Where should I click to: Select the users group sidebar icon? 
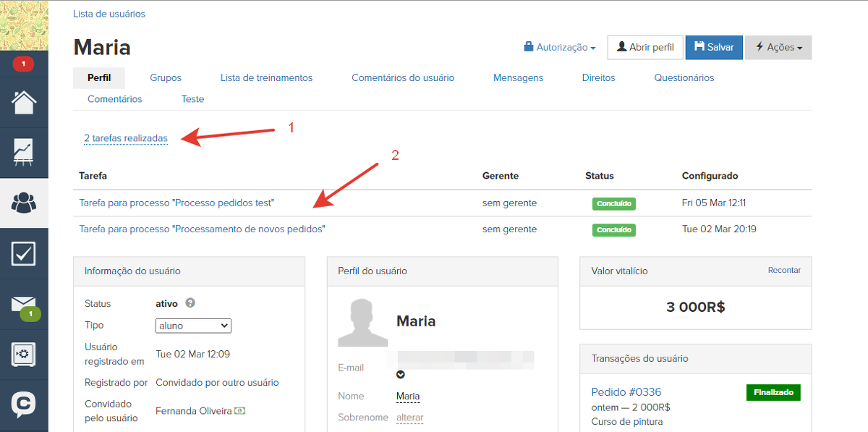click(24, 203)
